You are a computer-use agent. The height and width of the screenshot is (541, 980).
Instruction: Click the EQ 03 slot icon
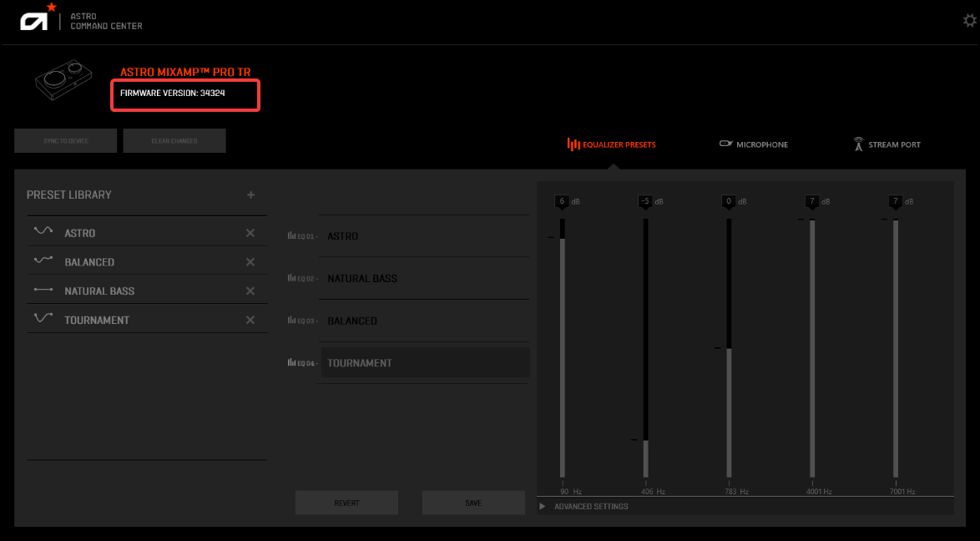coord(291,321)
